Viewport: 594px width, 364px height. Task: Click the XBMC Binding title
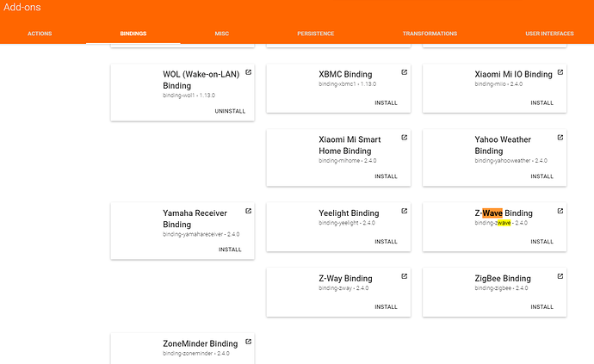pyautogui.click(x=345, y=74)
